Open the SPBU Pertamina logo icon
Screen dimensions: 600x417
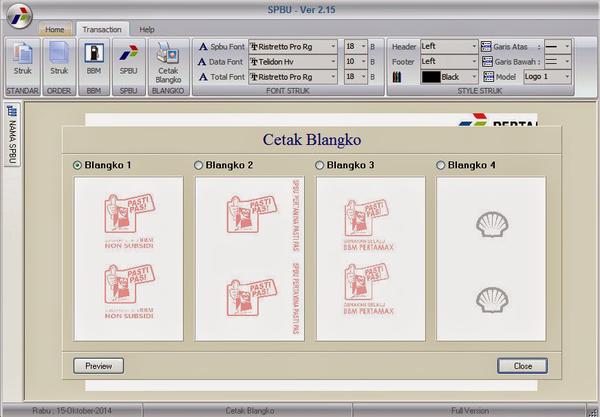click(x=129, y=53)
